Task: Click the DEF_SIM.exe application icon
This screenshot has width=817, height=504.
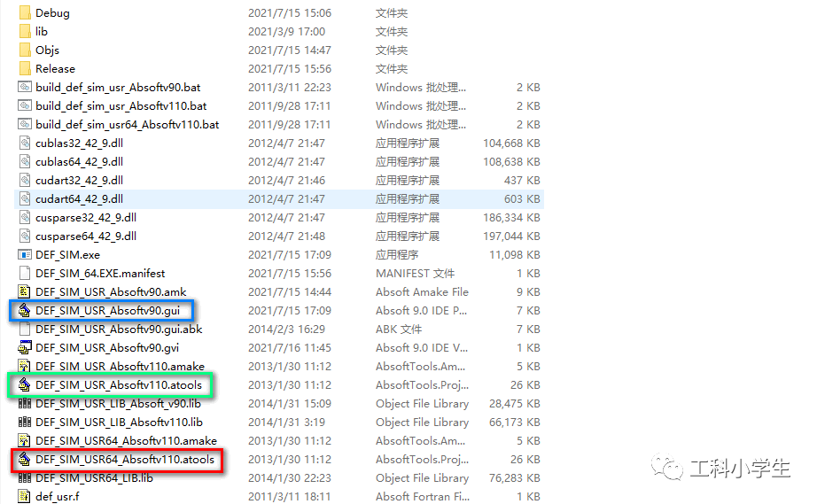Action: click(25, 255)
